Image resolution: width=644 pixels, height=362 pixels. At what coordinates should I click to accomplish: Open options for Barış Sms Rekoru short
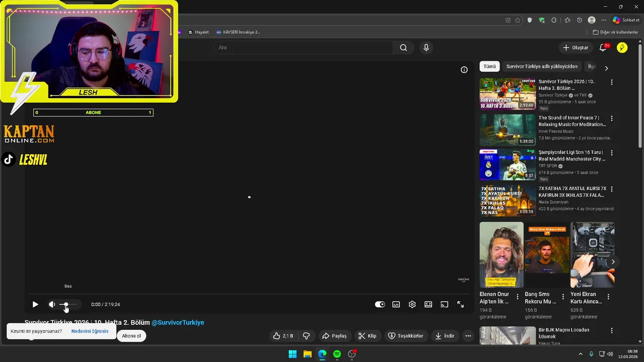pos(563,297)
